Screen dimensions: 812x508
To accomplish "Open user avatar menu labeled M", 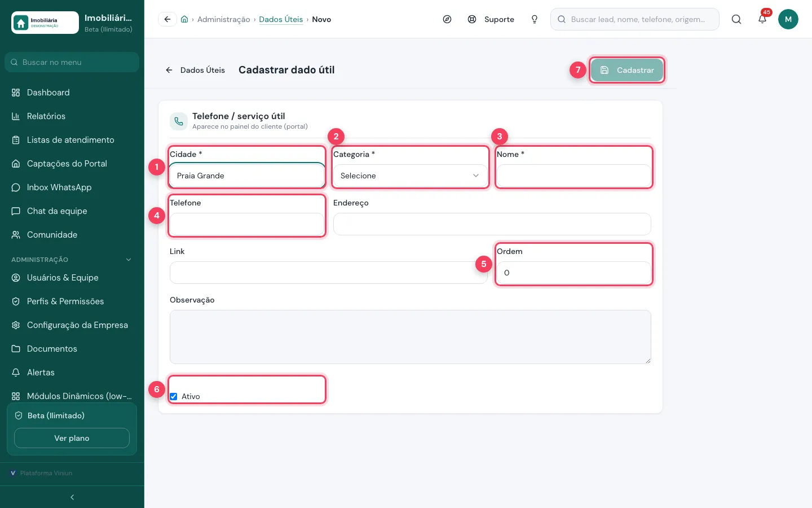I will pyautogui.click(x=788, y=19).
